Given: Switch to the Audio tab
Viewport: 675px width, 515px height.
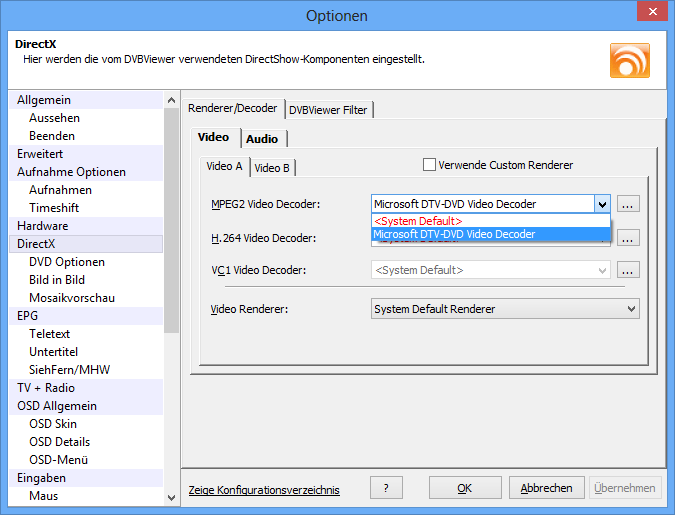Looking at the screenshot, I should click(262, 139).
